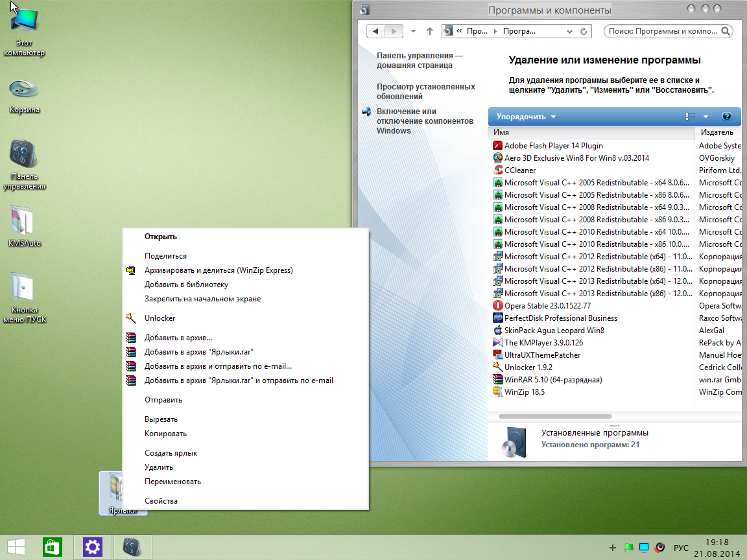Image resolution: width=747 pixels, height=560 pixels.
Task: Open Просмотр установленных обновлений link
Action: click(x=425, y=91)
